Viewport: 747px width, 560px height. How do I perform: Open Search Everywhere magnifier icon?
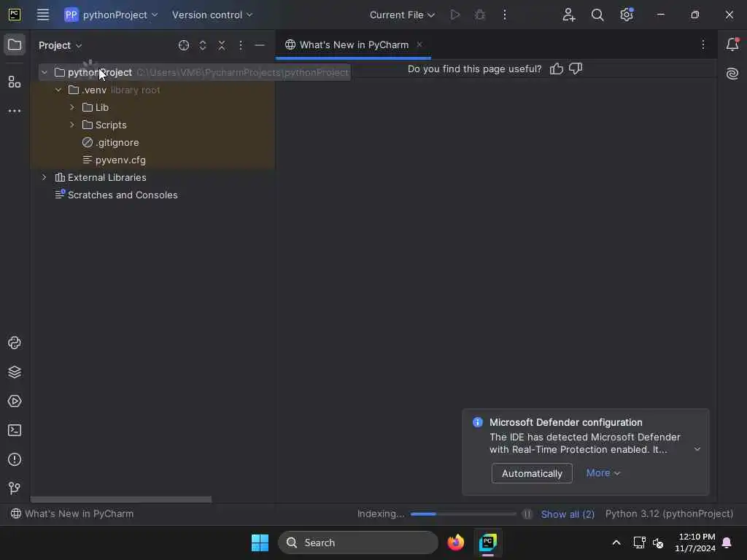tap(597, 15)
